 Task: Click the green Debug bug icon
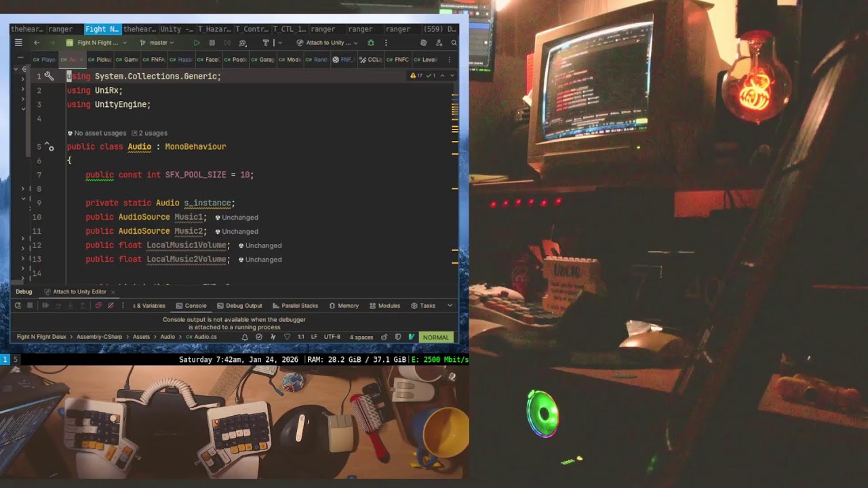click(371, 43)
